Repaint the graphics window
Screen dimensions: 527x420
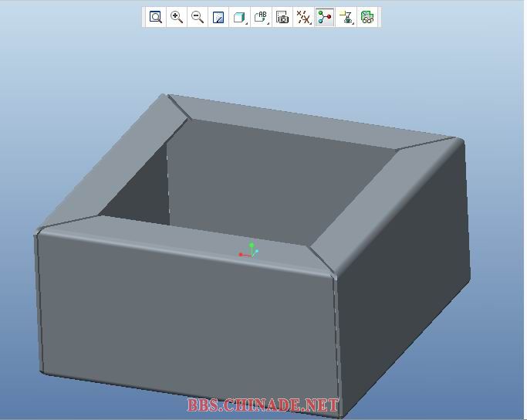point(218,17)
